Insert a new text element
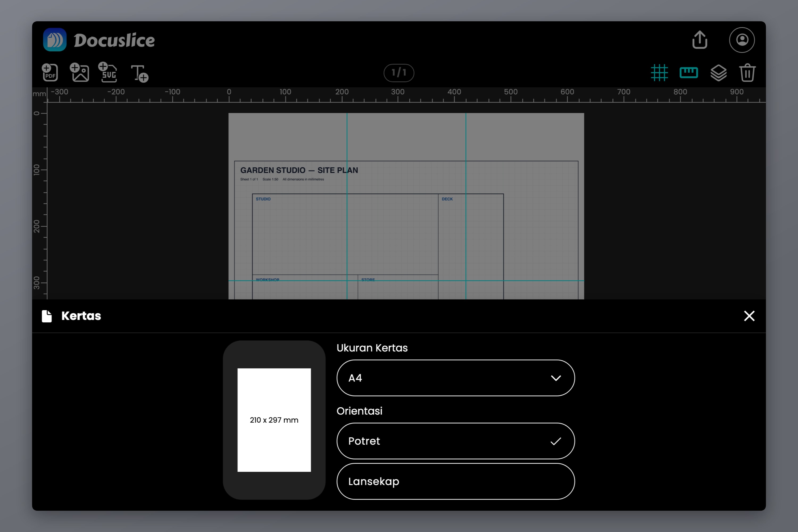The image size is (798, 532). coord(139,73)
